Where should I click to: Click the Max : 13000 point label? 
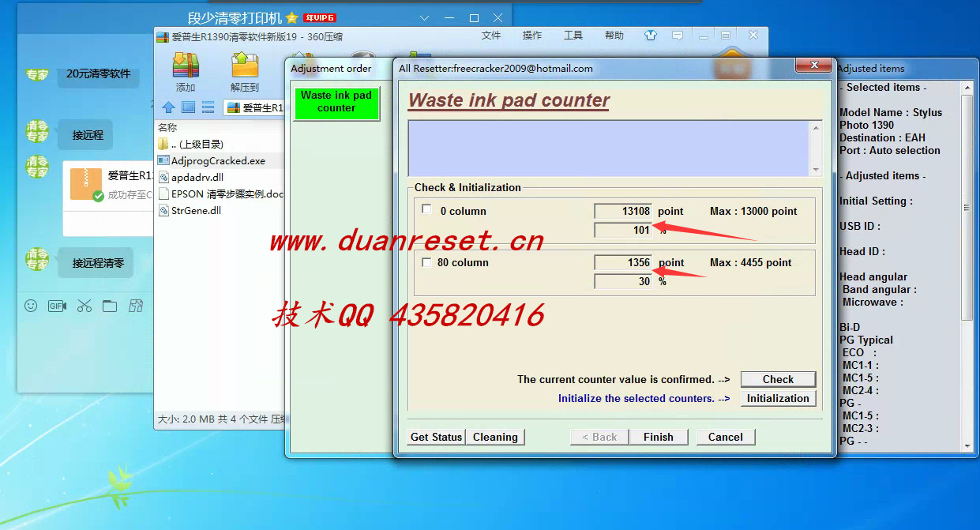(753, 211)
